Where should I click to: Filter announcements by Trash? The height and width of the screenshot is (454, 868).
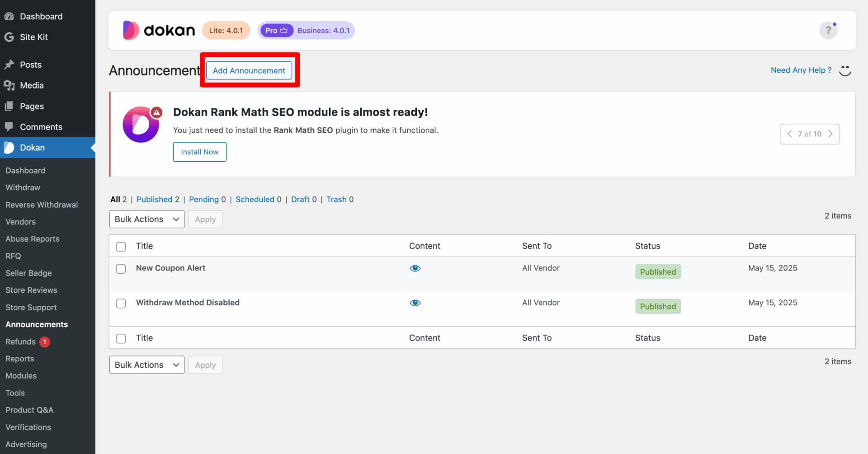tap(336, 199)
